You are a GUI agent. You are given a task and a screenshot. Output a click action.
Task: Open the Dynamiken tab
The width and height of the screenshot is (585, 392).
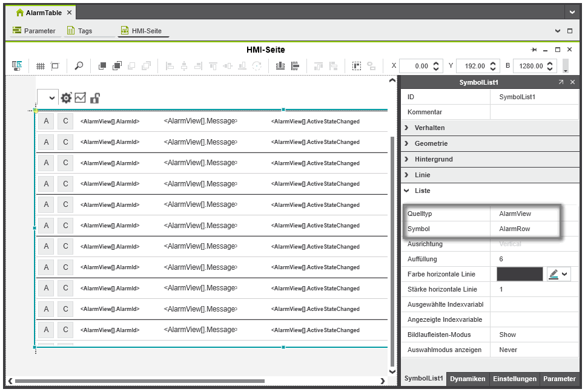(468, 379)
